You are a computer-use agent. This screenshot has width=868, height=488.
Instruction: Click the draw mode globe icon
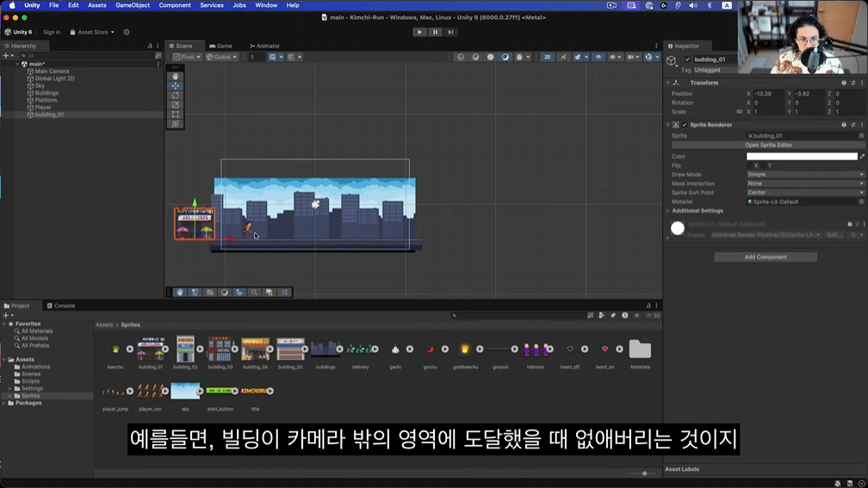[x=460, y=57]
